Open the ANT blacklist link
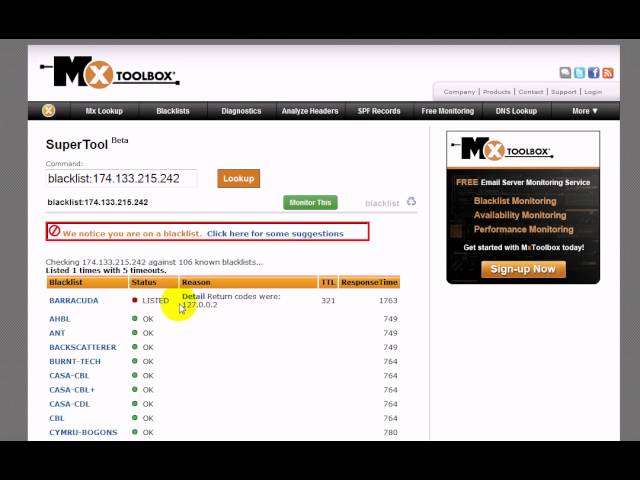Screen dimensions: 640x480 pyautogui.click(x=57, y=333)
